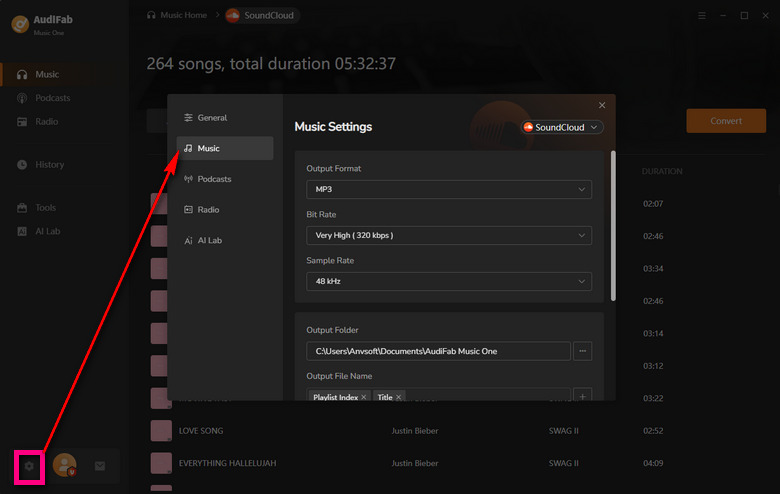Select the AI Lab settings tab

tap(225, 240)
